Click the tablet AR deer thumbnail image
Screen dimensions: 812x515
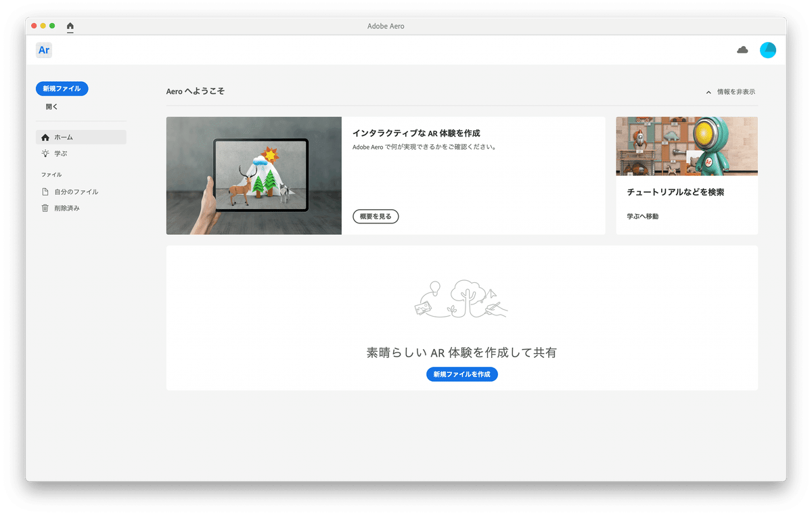click(254, 176)
